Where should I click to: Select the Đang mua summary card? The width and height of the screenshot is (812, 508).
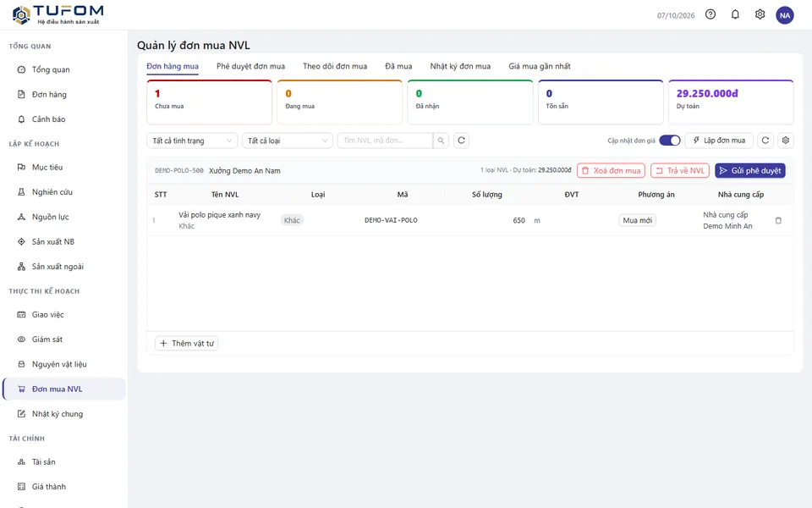coord(340,102)
